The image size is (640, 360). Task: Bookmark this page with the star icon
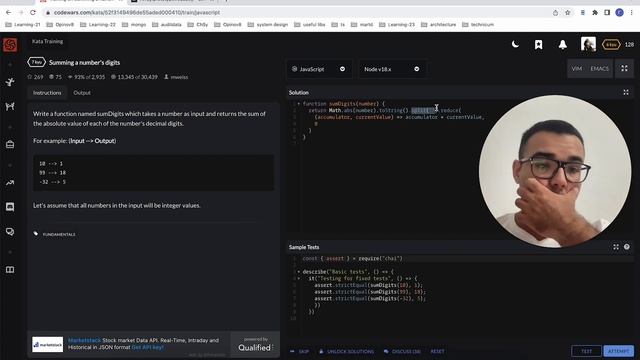point(567,13)
